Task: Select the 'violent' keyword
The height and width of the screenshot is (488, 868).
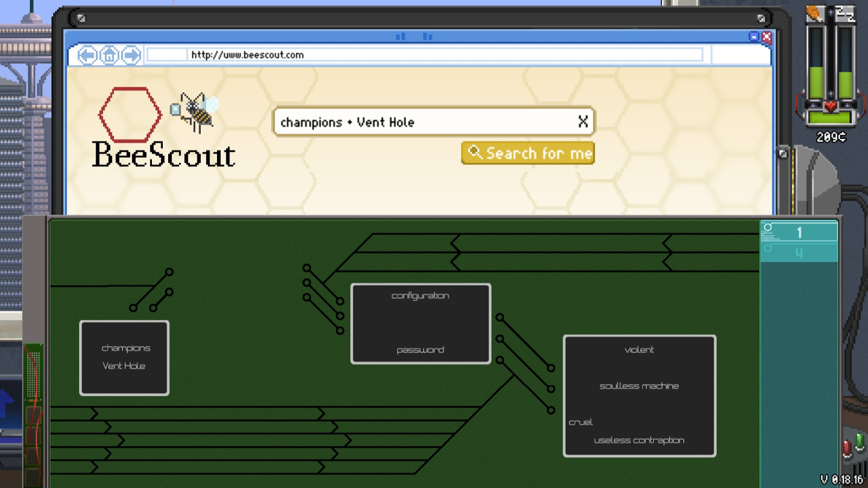Action: click(x=639, y=350)
